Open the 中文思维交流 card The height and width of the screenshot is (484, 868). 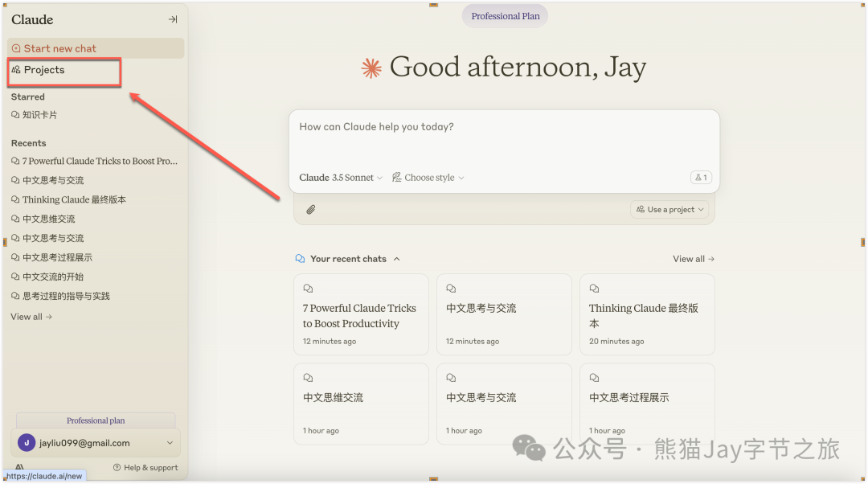361,403
